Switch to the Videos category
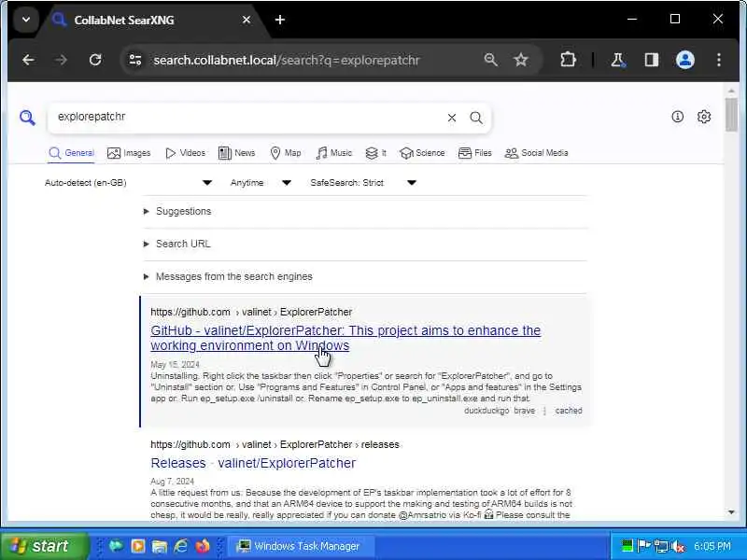The width and height of the screenshot is (747, 560). (x=185, y=153)
